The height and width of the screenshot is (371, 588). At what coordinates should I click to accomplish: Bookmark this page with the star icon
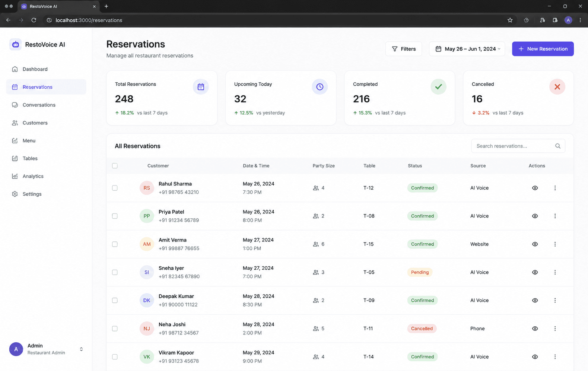[510, 20]
